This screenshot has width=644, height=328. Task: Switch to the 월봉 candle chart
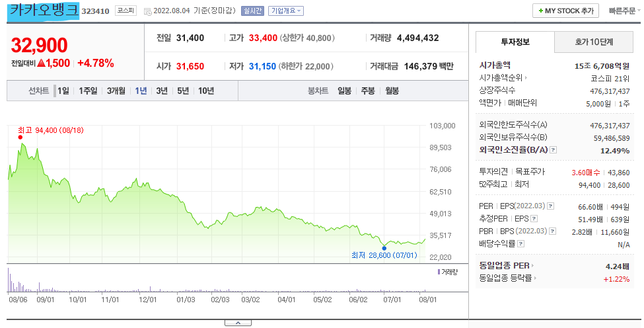click(392, 91)
